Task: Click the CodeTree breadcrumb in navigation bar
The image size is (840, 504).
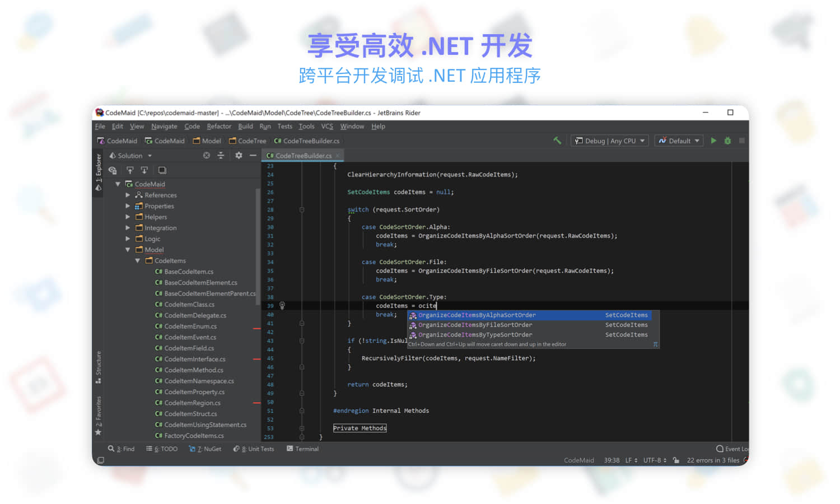Action: 248,141
